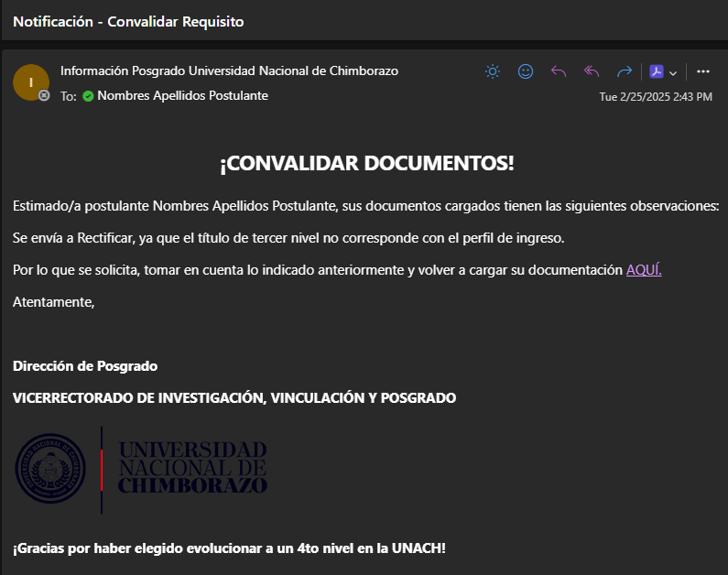This screenshot has width=728, height=575.
Task: Click sender name Información Posgrado Universidad
Action: [229, 71]
